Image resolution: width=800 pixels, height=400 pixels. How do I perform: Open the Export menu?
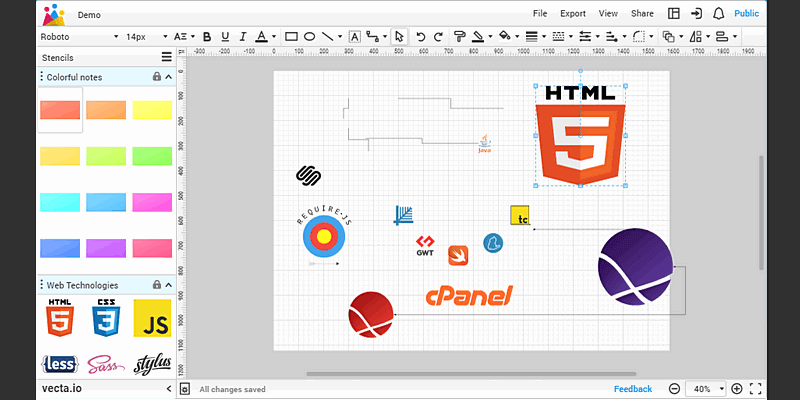tap(573, 14)
